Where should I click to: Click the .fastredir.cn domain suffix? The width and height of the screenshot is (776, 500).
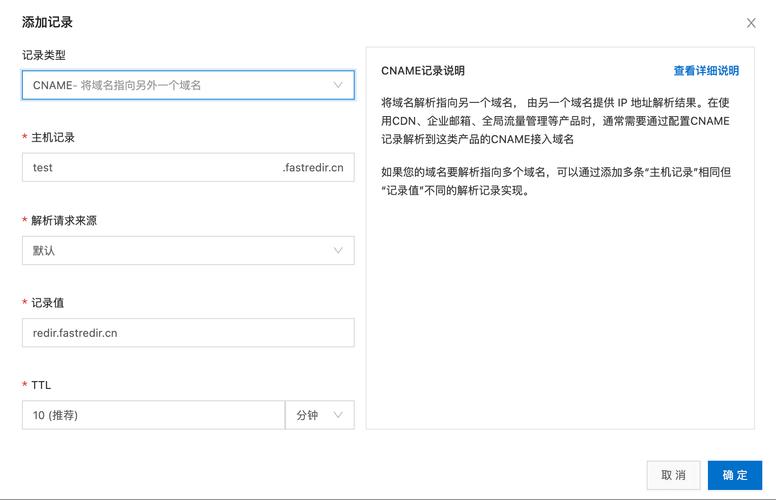pyautogui.click(x=312, y=168)
